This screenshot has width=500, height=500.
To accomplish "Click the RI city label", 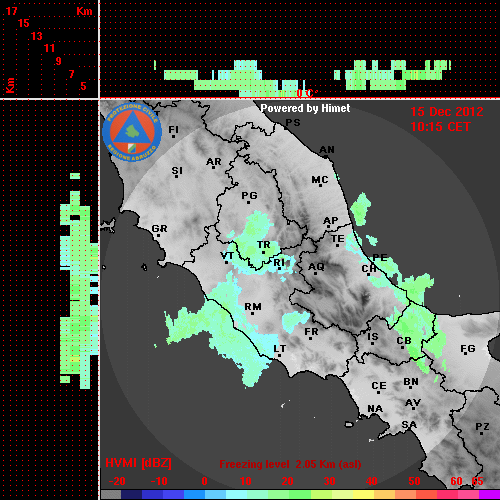I will click(x=279, y=263).
